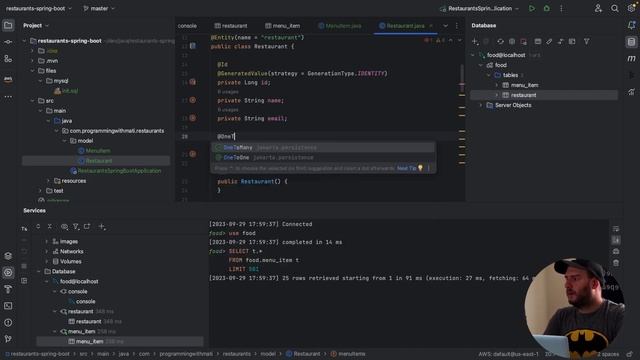Click the gutter icon beside the name field

click(x=193, y=100)
